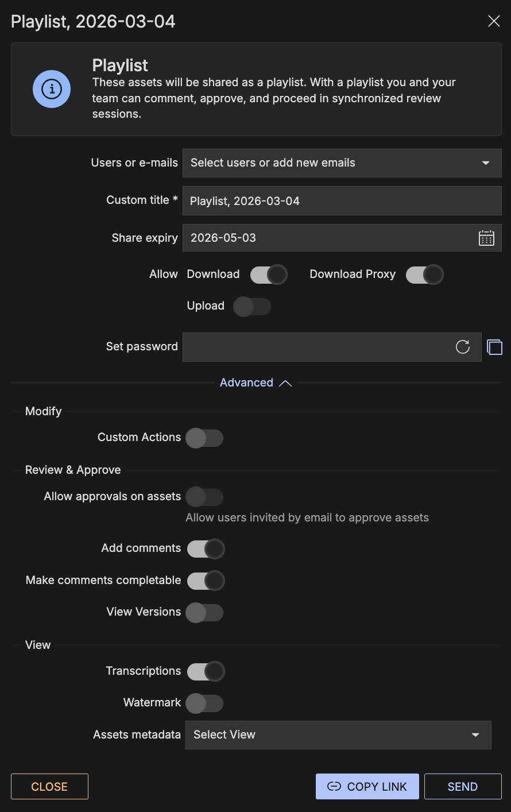511x812 pixels.
Task: Switch on View Versions
Action: coord(205,612)
